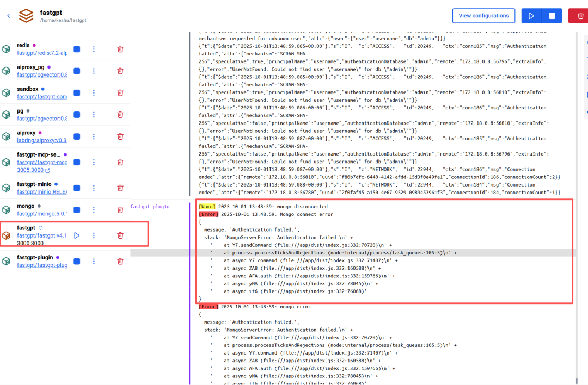The image size is (588, 385).
Task: Open the fastgpt/fastgpt-sandbox image link
Action: tap(42, 97)
